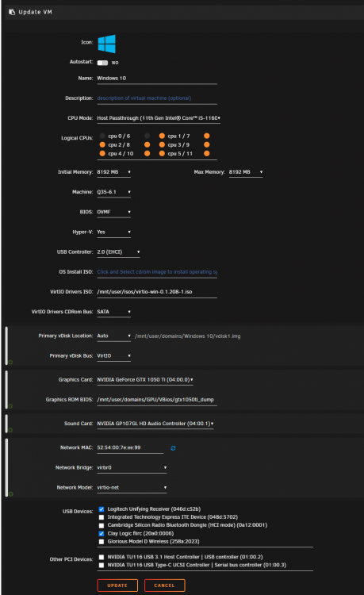Regenerate the Network MAC with refresh icon

coord(173,448)
